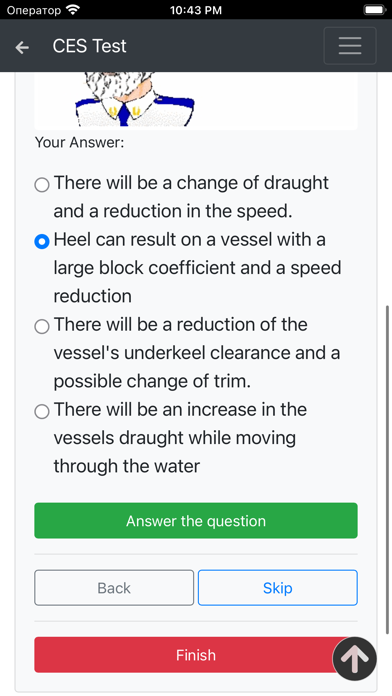Tap the battery icon in status bar
Screen dimensions: 392x696
point(374,10)
